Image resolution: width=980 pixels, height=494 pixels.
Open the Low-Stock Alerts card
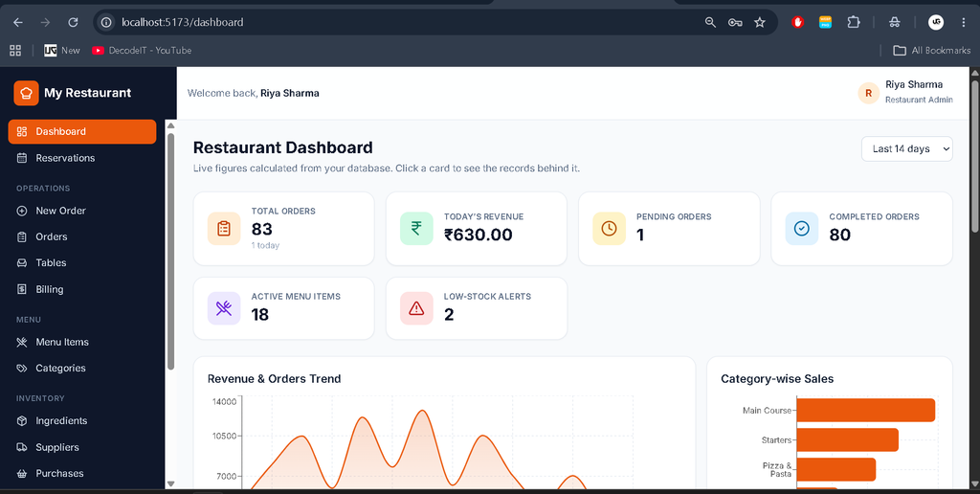477,308
